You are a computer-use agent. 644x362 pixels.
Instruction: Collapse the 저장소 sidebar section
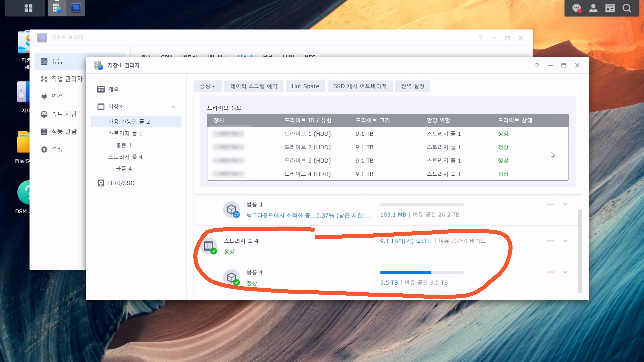click(173, 107)
